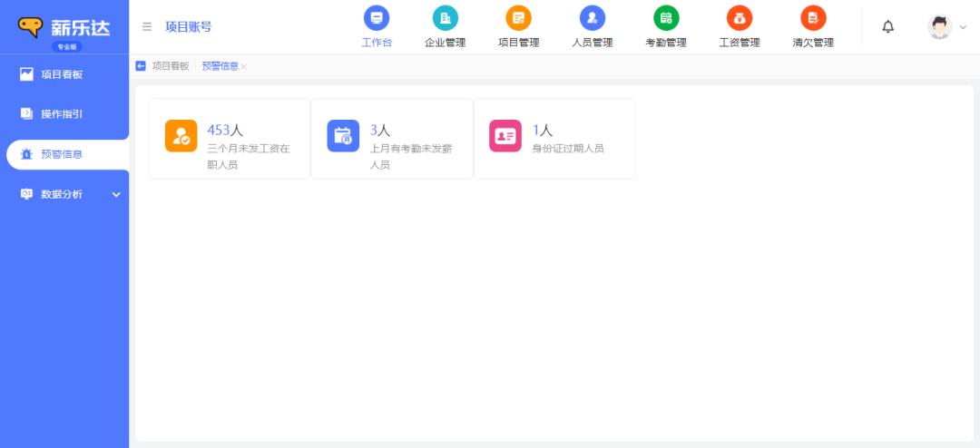Collapse sidebar with hamburger menu icon
Screen dimensions: 980x448
point(147,27)
